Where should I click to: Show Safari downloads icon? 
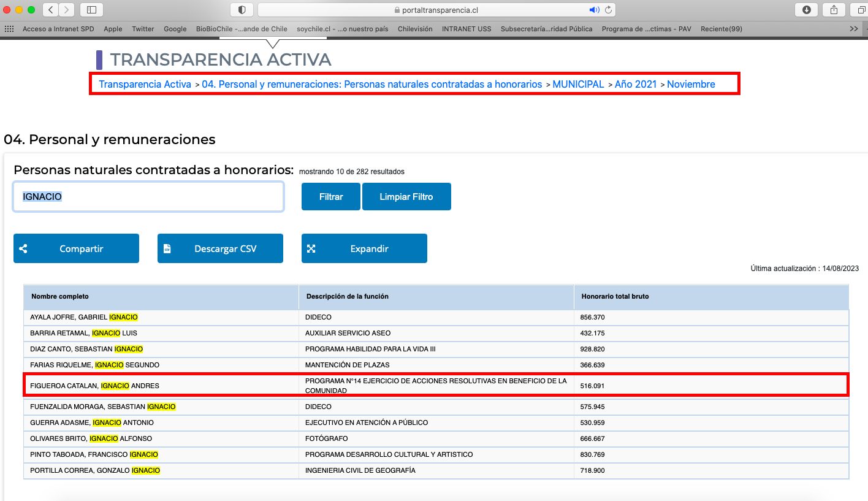806,9
